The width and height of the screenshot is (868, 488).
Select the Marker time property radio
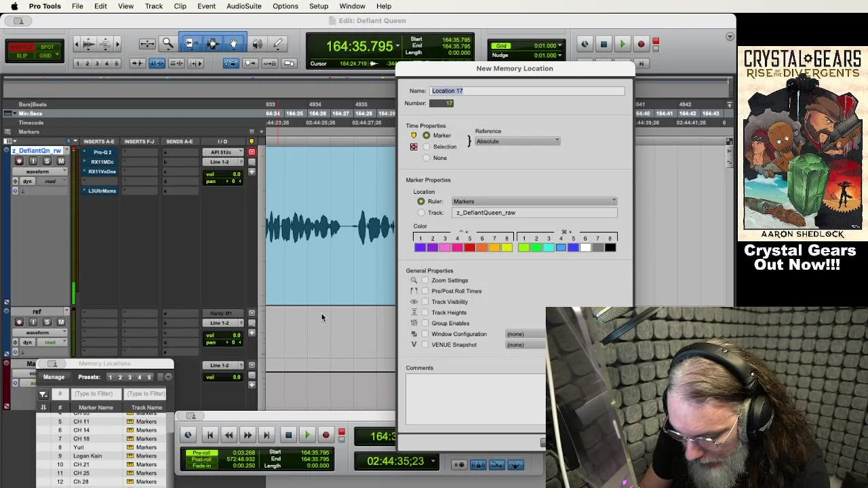coord(427,136)
